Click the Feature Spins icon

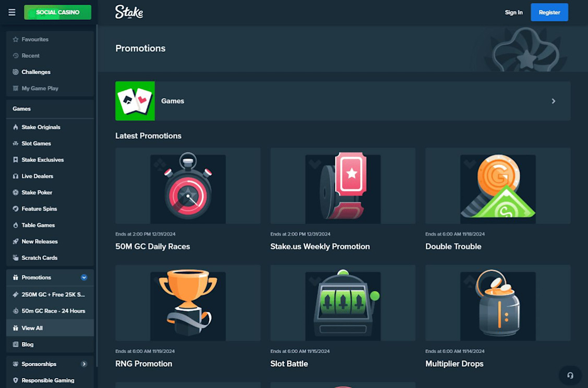(15, 209)
